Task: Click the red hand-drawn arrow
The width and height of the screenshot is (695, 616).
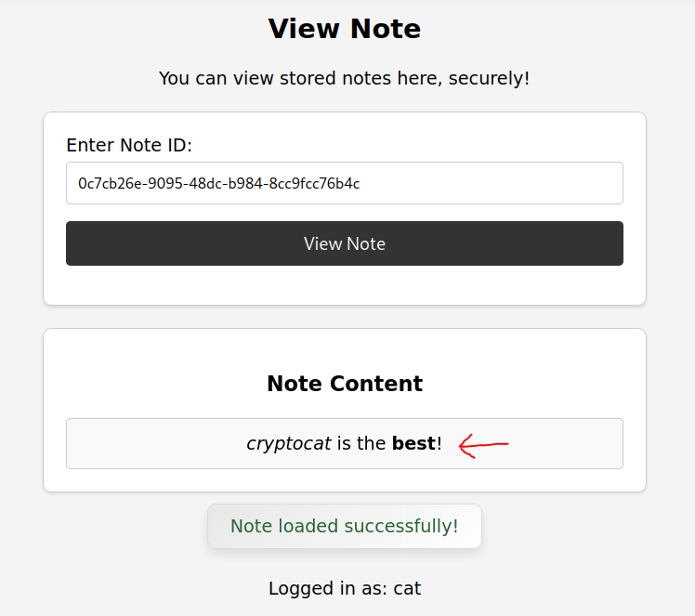Action: (484, 445)
